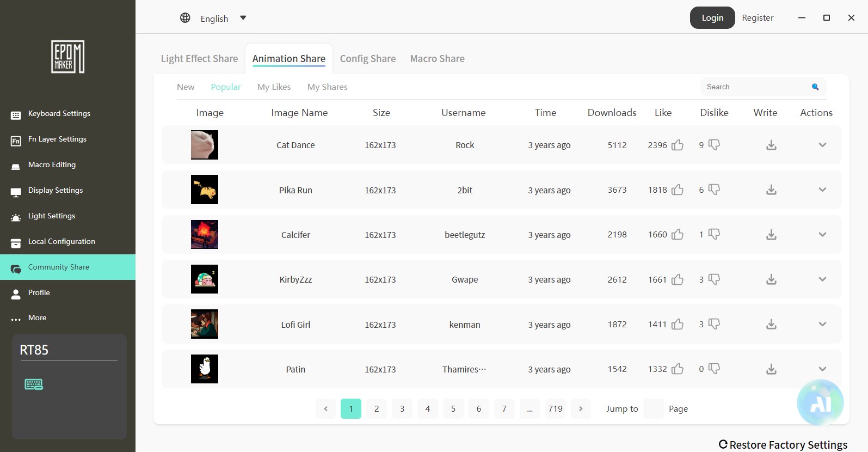The image size is (868, 452).
Task: Click the Login button
Action: point(712,17)
